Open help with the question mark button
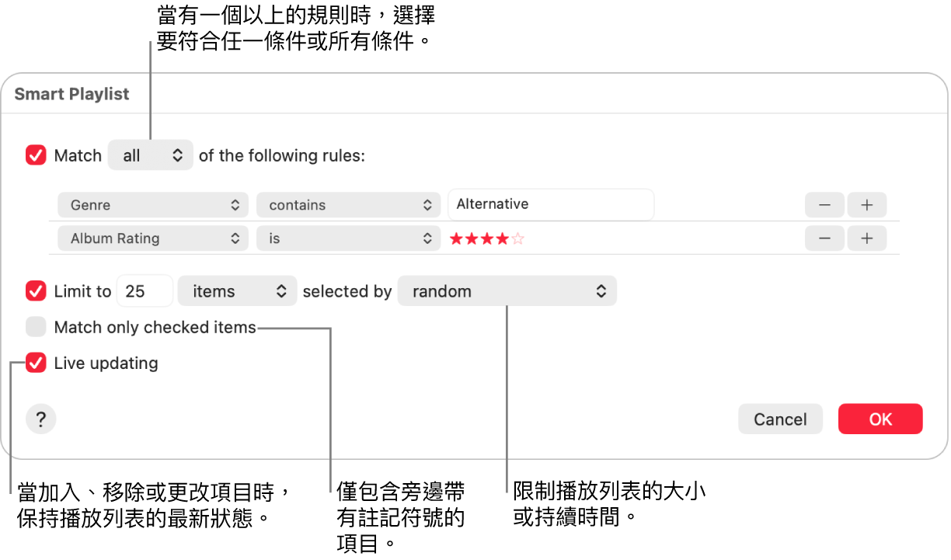This screenshot has height=560, width=951. [41, 419]
